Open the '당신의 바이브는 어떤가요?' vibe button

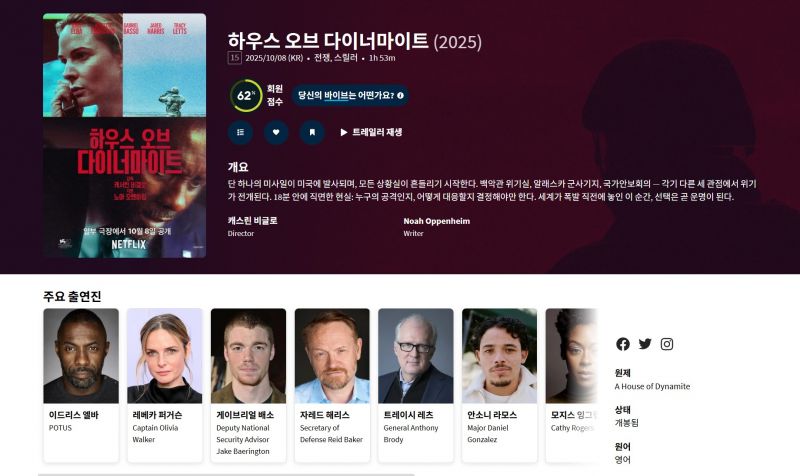click(350, 95)
